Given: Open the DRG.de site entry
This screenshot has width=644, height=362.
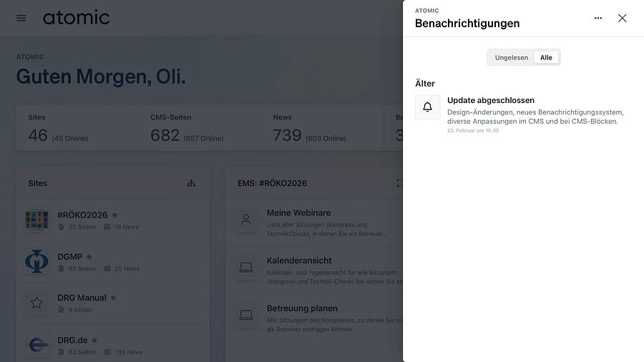Looking at the screenshot, I should pyautogui.click(x=72, y=340).
